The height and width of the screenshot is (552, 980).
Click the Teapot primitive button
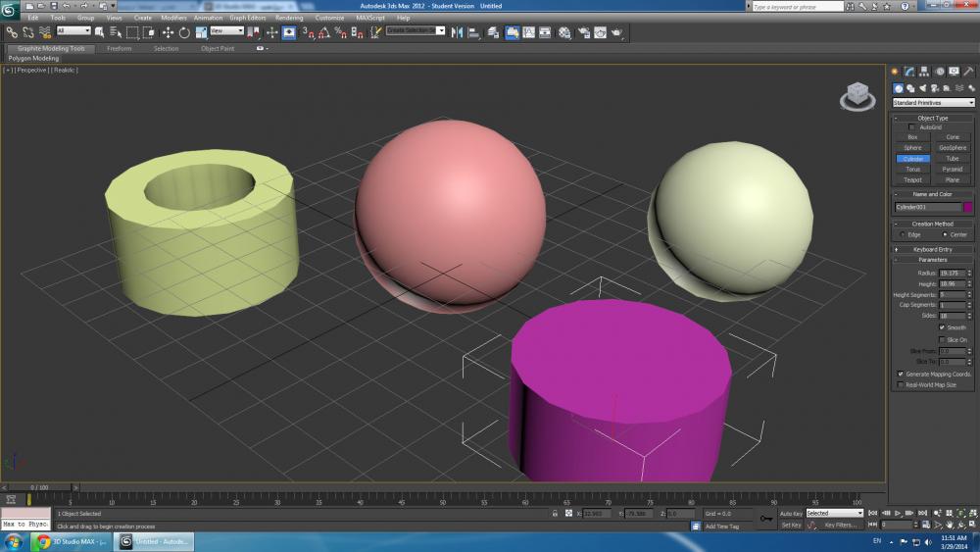coord(912,179)
